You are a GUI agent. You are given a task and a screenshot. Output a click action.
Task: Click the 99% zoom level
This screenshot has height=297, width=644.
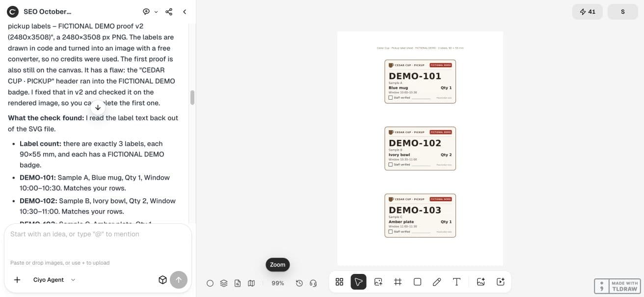(x=278, y=283)
